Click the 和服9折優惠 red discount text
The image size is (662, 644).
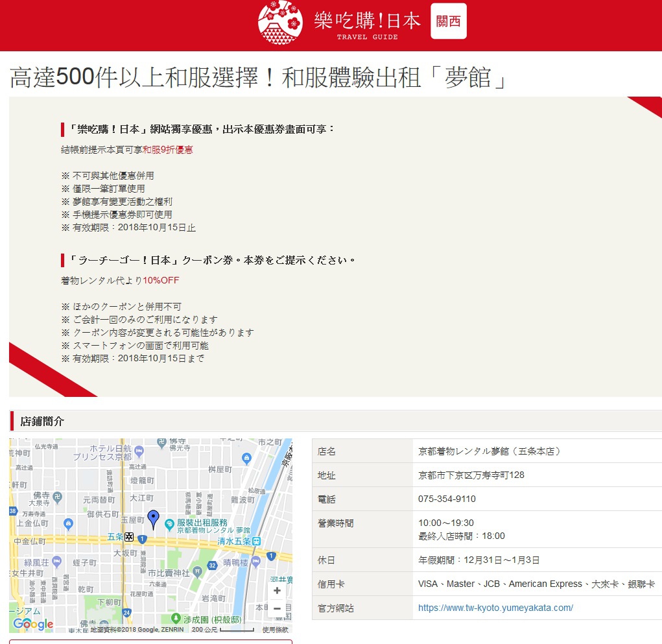point(168,150)
